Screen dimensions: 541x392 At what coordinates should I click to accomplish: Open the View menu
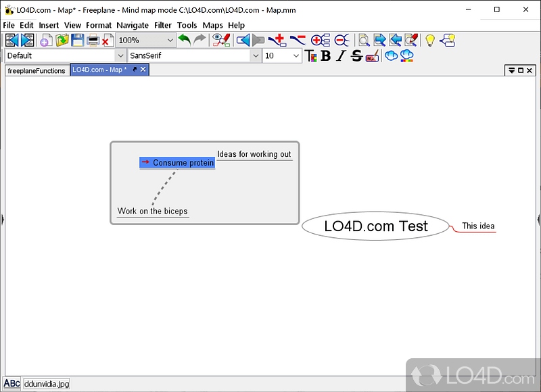click(x=72, y=25)
